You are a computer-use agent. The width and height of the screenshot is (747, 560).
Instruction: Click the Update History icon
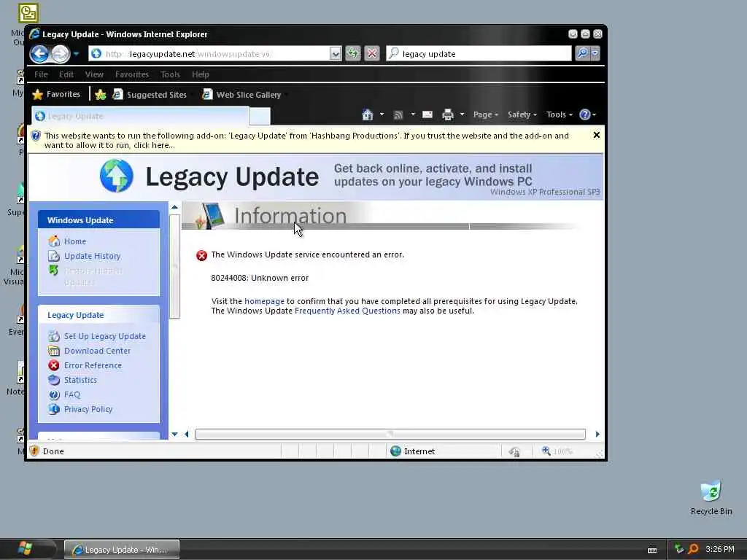[54, 256]
